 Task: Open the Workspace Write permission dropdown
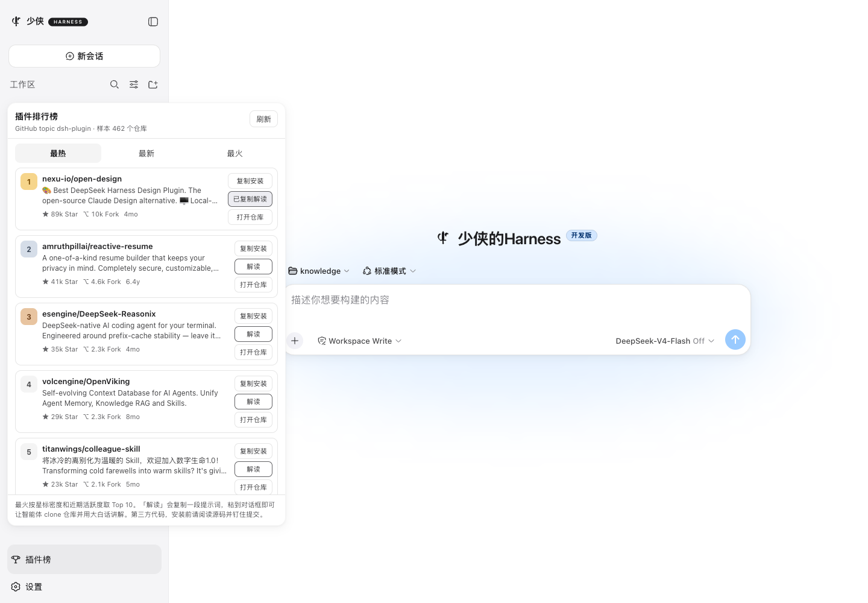pos(360,341)
